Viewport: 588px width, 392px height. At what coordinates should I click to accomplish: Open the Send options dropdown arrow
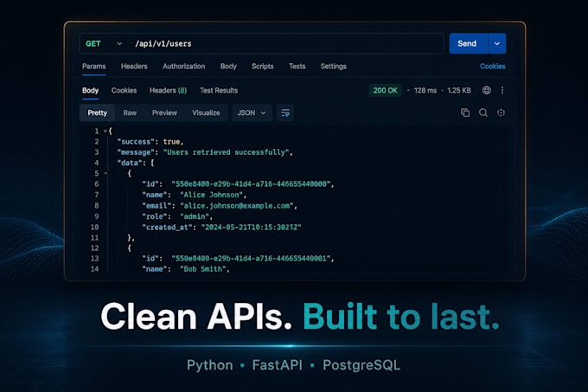tap(497, 43)
